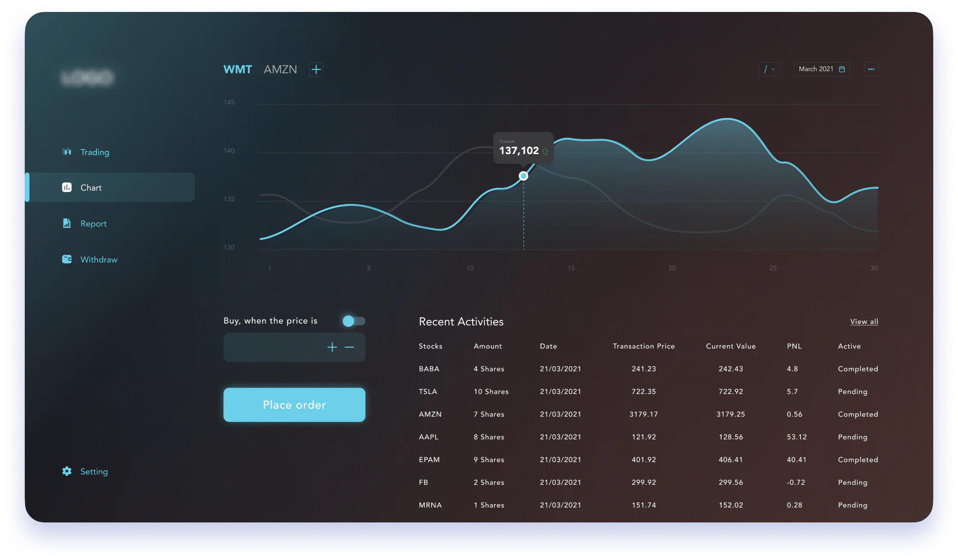The height and width of the screenshot is (560, 958).
Task: Click the 53.12 PNL value
Action: click(x=797, y=437)
